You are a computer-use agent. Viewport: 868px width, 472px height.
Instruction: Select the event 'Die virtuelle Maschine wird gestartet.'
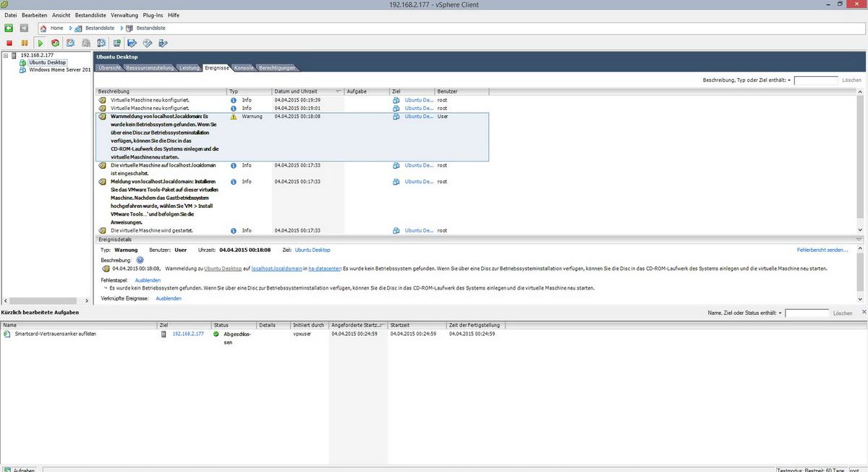[x=292, y=230]
